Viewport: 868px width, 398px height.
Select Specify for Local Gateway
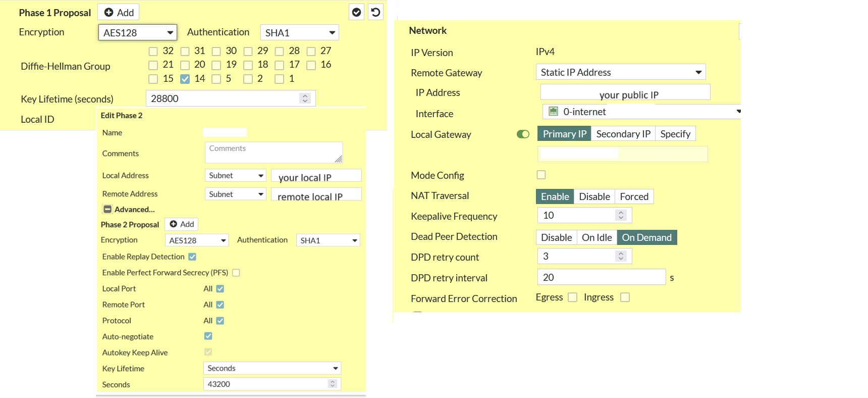[675, 134]
